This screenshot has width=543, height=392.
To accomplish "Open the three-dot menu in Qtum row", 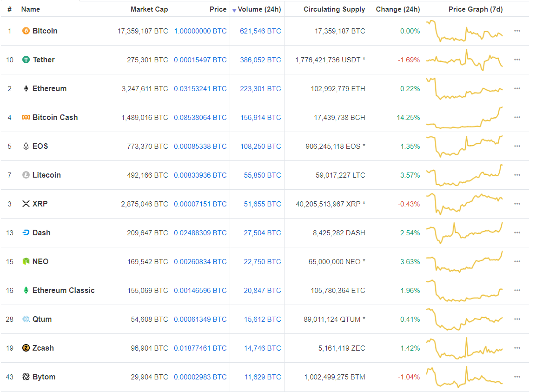I will coord(517,319).
